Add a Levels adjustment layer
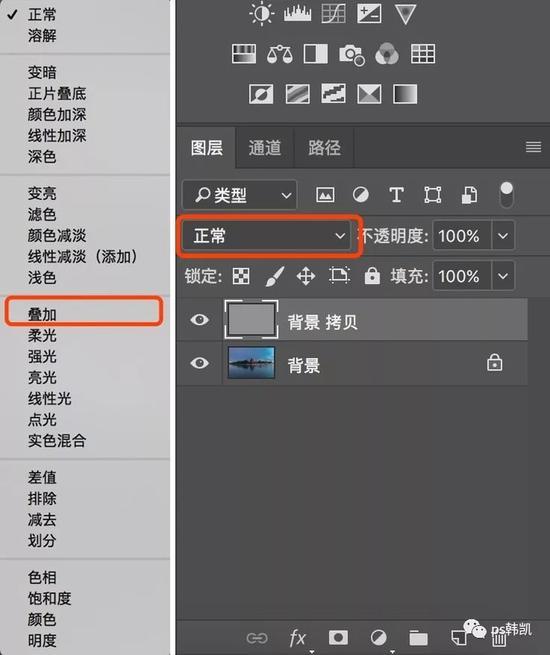This screenshot has height=655, width=550. [297, 13]
